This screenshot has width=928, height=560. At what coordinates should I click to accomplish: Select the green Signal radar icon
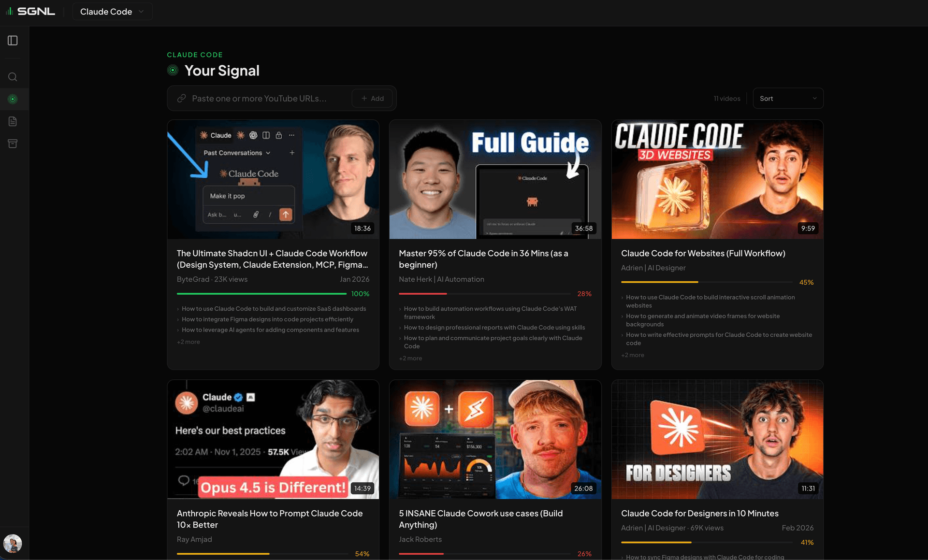point(13,99)
